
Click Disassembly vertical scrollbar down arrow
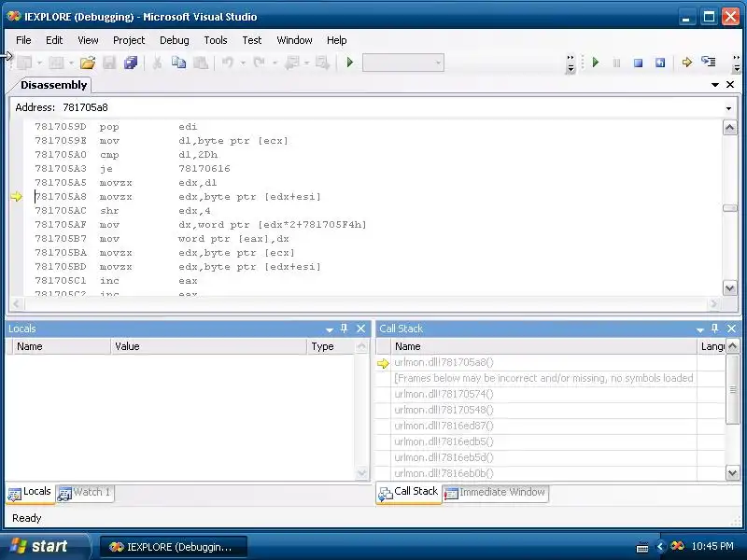click(x=730, y=287)
